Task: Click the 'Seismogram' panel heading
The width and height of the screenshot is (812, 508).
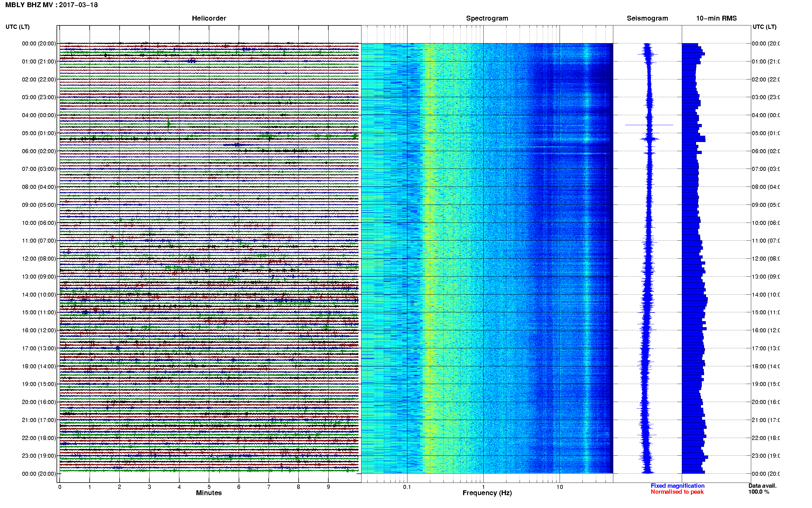Action: click(647, 19)
